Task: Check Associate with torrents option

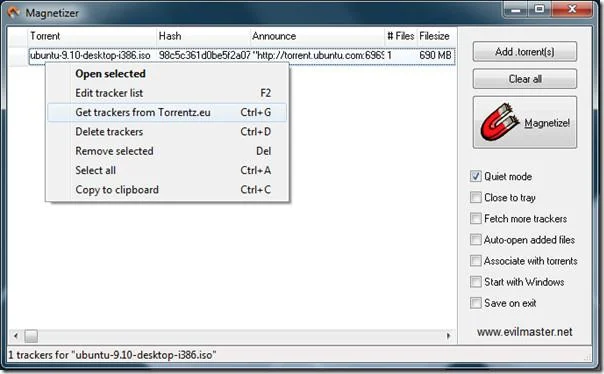Action: [476, 261]
